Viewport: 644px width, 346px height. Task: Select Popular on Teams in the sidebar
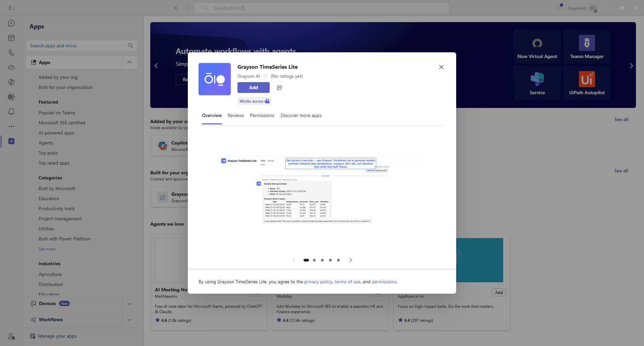[57, 113]
